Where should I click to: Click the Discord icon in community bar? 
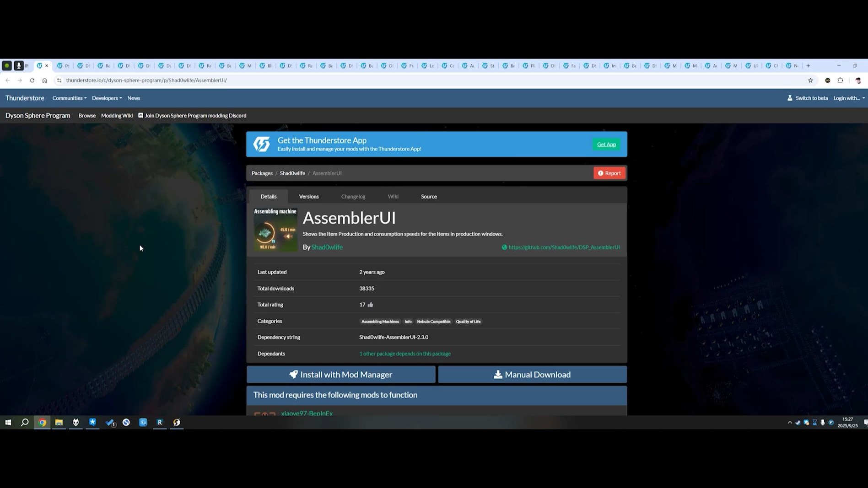pos(141,116)
